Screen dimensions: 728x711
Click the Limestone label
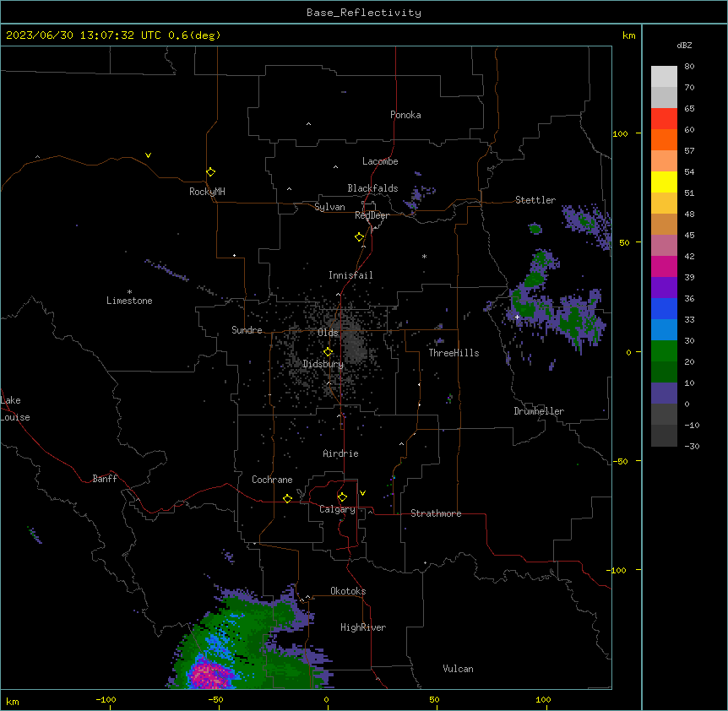click(129, 301)
